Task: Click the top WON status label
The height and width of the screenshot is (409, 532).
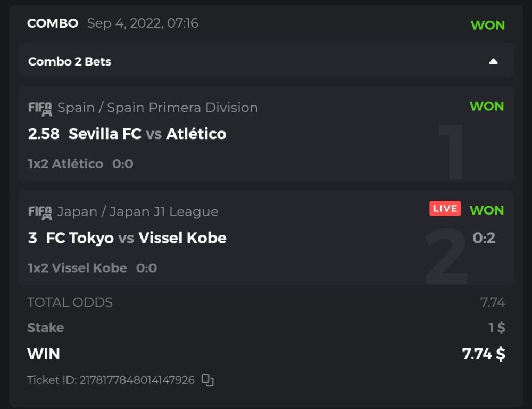Action: click(487, 25)
